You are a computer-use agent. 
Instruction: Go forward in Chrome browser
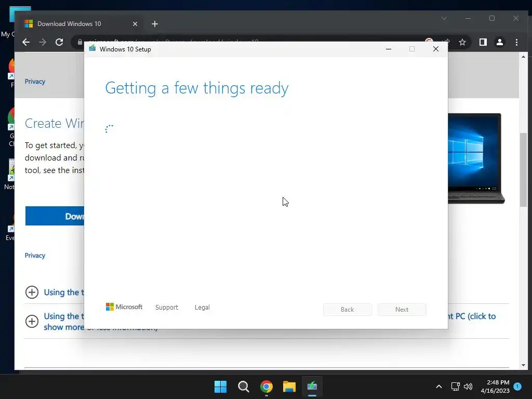(x=43, y=42)
